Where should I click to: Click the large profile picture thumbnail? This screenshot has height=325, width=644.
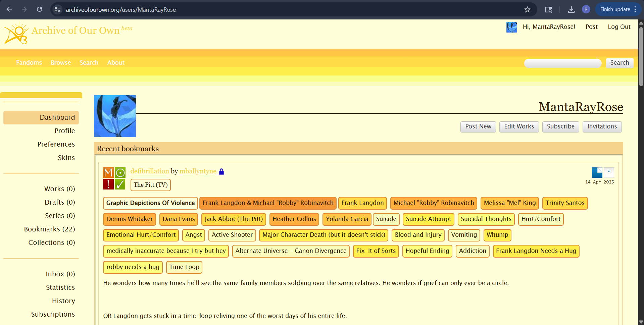tap(115, 116)
